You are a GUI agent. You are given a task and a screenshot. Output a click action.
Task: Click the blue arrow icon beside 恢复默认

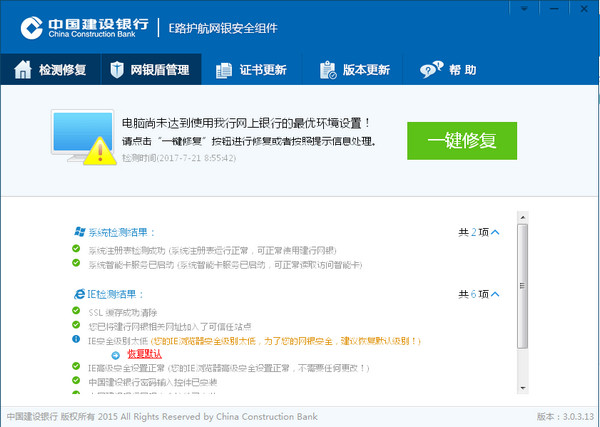point(116,355)
